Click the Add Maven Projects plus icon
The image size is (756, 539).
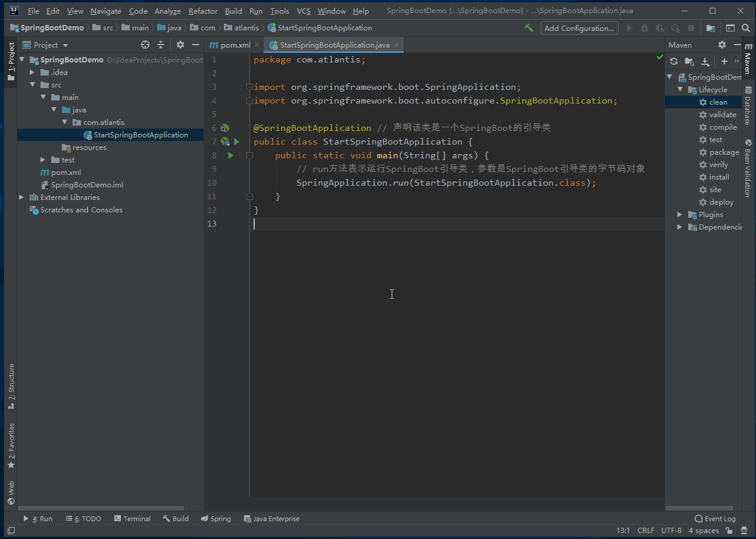pyautogui.click(x=724, y=61)
